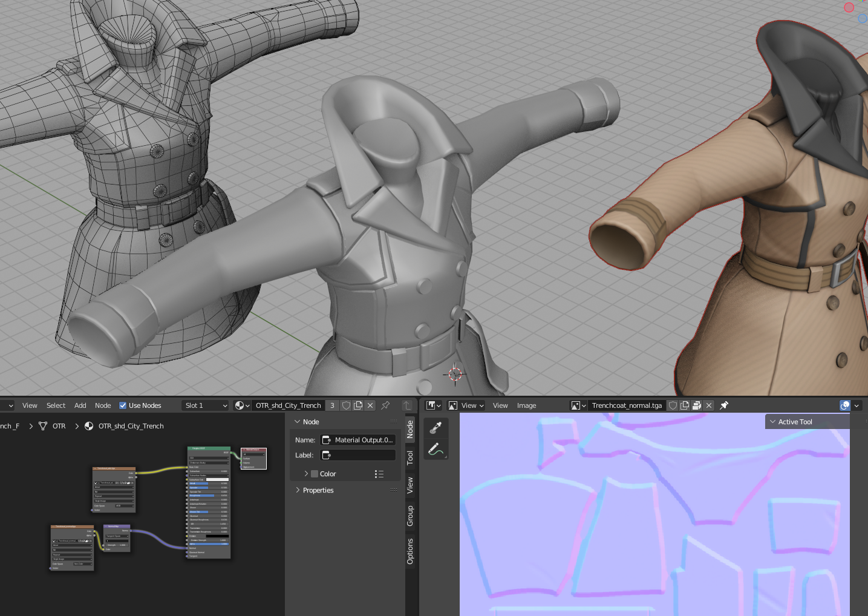
Task: Open the node editor Node menu
Action: 103,405
